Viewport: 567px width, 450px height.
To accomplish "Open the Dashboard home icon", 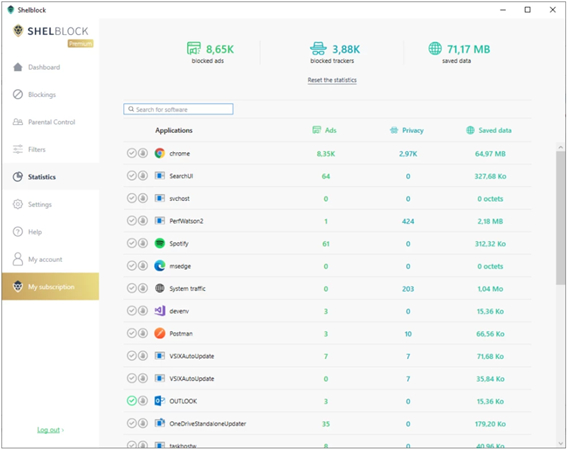I will 18,67.
